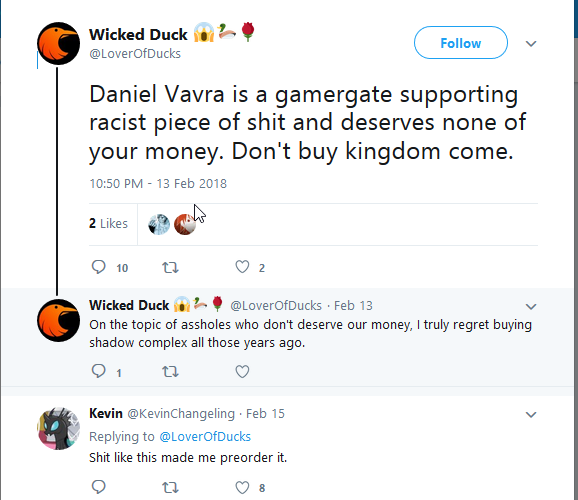Like Kevin's tweet with 8 likes

242,487
